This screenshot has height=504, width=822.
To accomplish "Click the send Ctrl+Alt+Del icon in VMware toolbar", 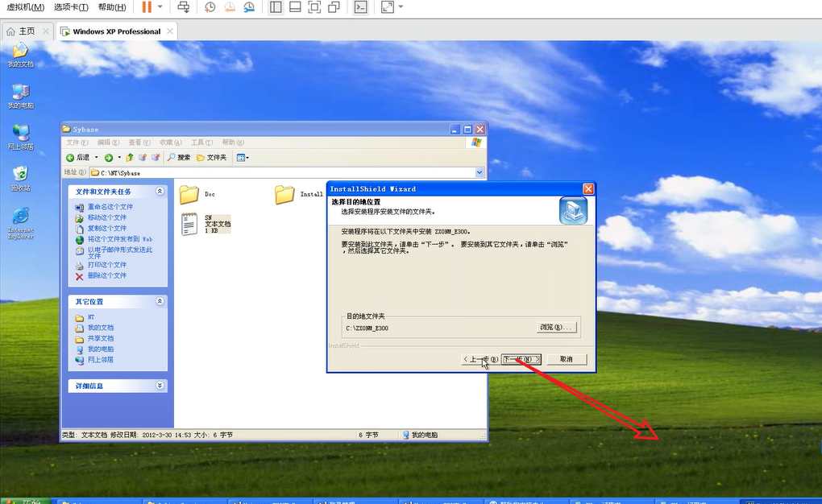I will click(x=184, y=6).
